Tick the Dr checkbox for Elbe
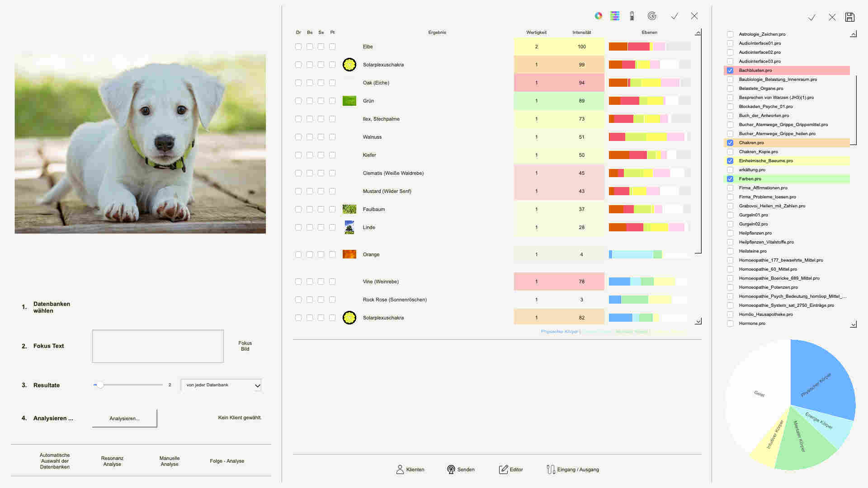This screenshot has height=488, width=868. point(298,47)
